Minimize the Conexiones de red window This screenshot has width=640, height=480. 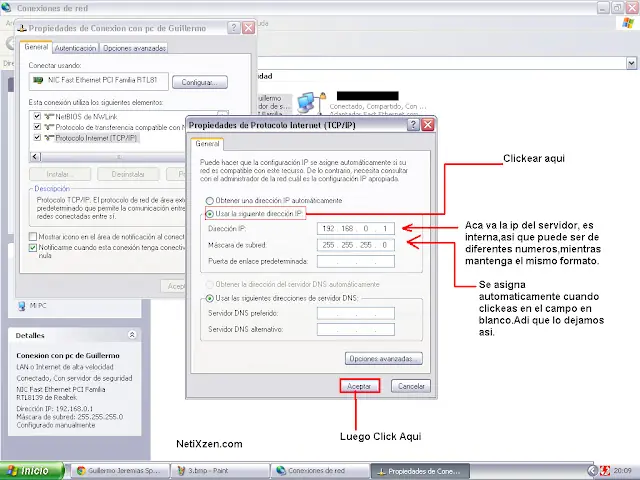pyautogui.click(x=603, y=7)
